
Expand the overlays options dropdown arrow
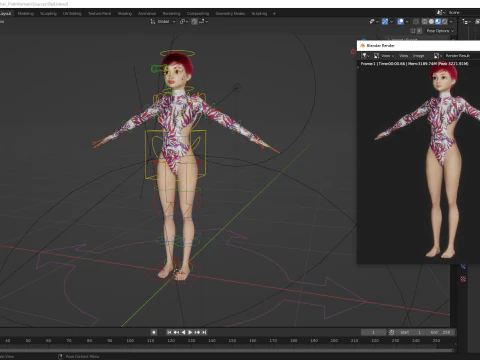click(x=407, y=21)
